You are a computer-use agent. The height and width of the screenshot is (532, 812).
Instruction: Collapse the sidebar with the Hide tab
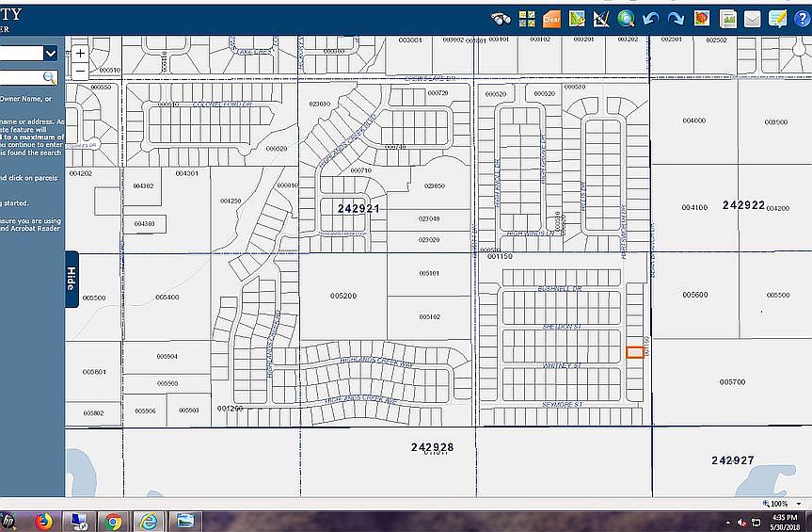click(72, 280)
